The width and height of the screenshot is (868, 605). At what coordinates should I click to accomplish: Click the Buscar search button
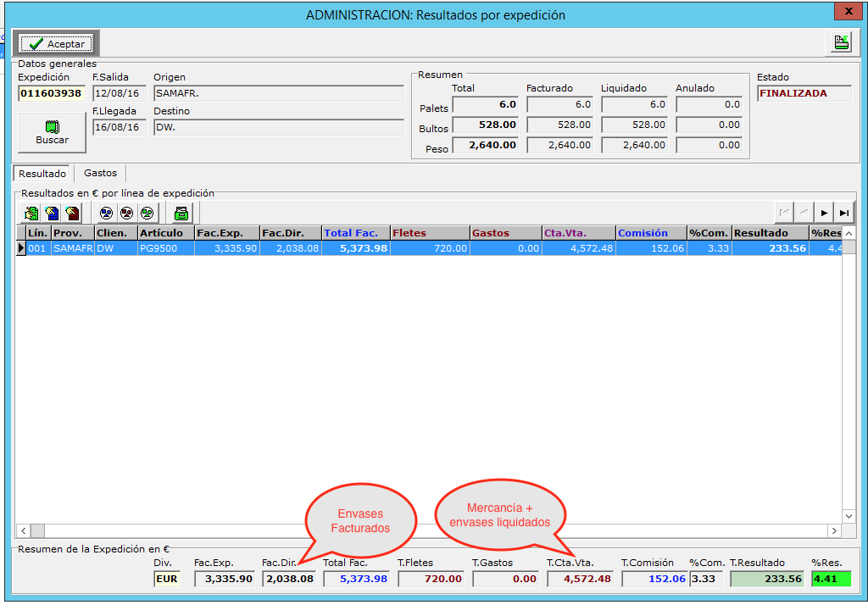[x=52, y=132]
